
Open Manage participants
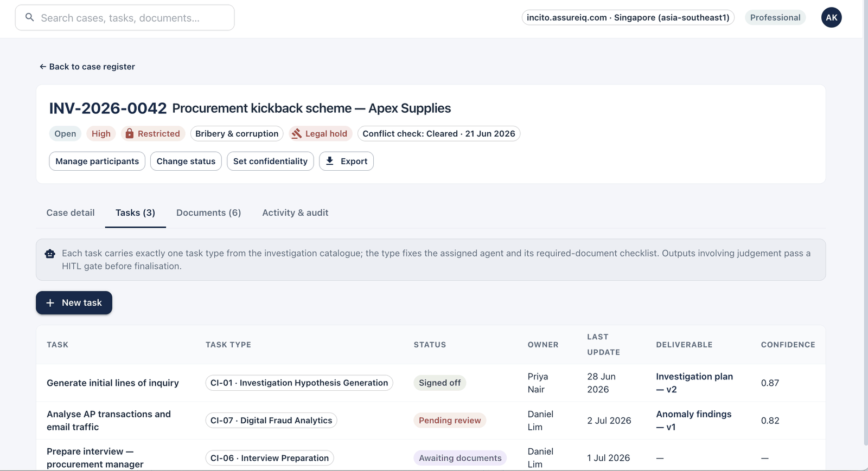pos(97,161)
